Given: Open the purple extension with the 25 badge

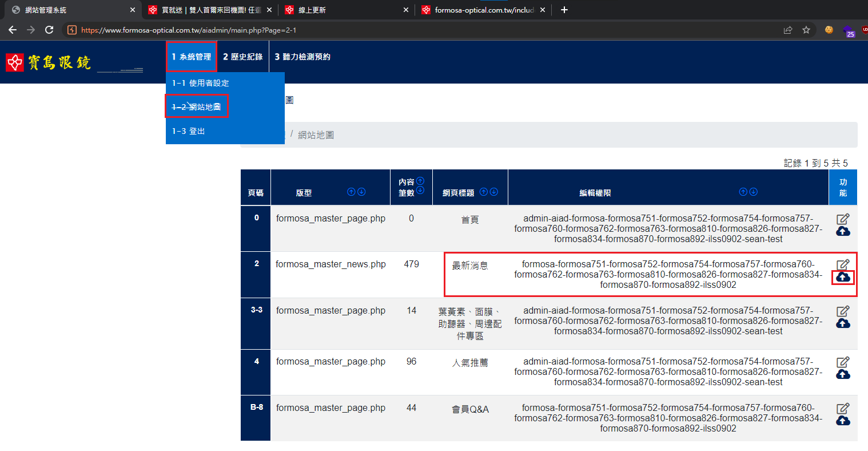Looking at the screenshot, I should coord(849,31).
